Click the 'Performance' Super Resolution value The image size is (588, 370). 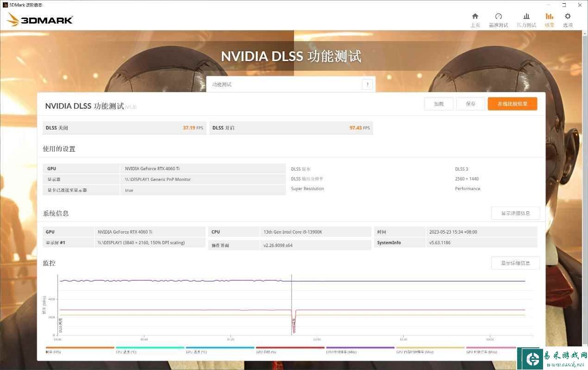click(468, 189)
